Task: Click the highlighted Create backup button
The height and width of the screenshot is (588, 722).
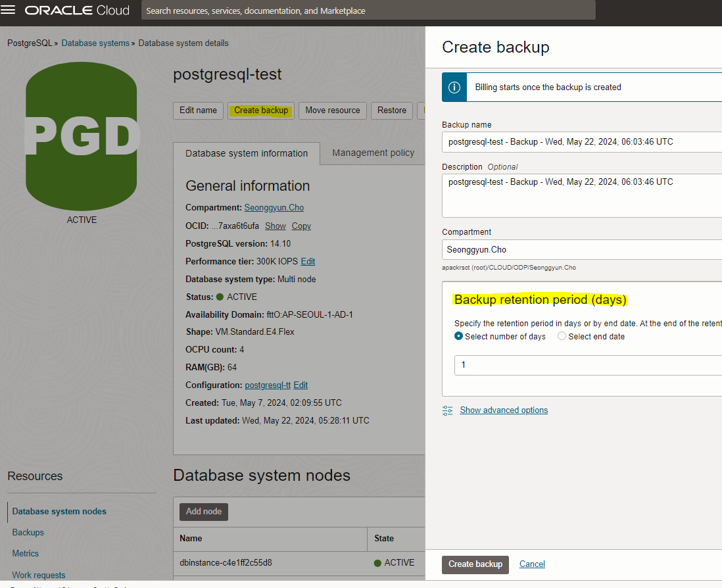Action: [261, 110]
